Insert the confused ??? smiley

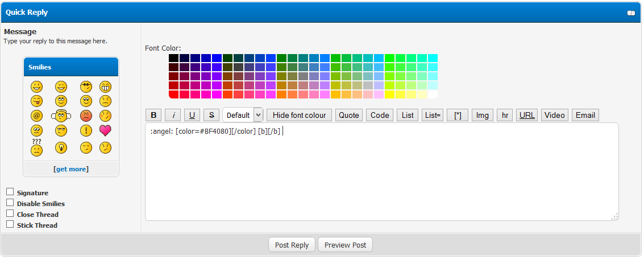tap(36, 148)
